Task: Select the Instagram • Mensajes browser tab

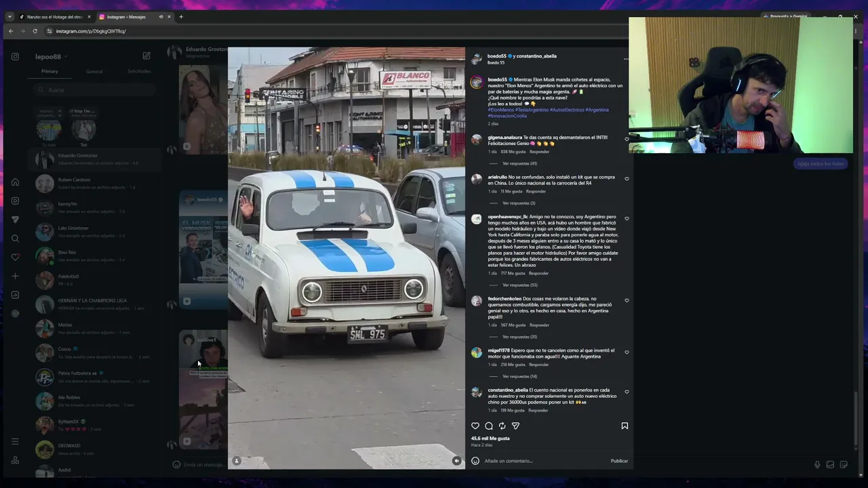Action: [134, 17]
